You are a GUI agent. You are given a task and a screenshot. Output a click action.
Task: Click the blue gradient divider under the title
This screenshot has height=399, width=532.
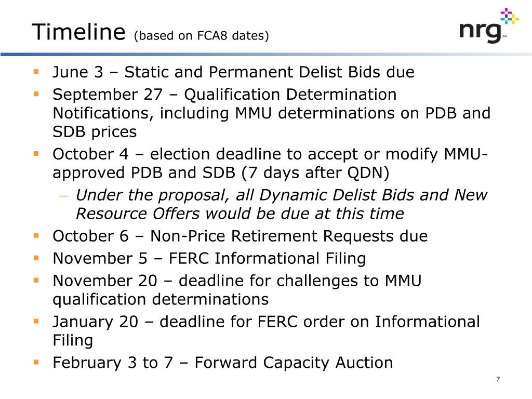click(x=266, y=54)
